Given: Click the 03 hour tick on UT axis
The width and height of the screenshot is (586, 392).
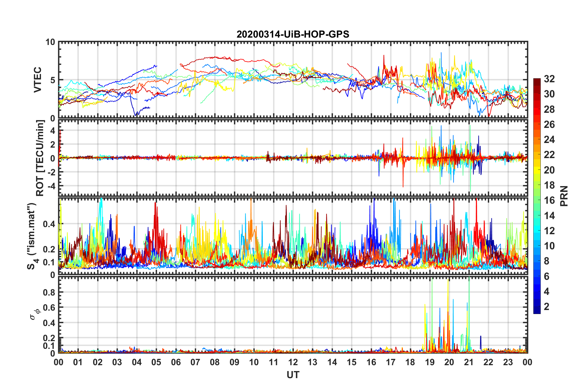Looking at the screenshot, I should (117, 362).
